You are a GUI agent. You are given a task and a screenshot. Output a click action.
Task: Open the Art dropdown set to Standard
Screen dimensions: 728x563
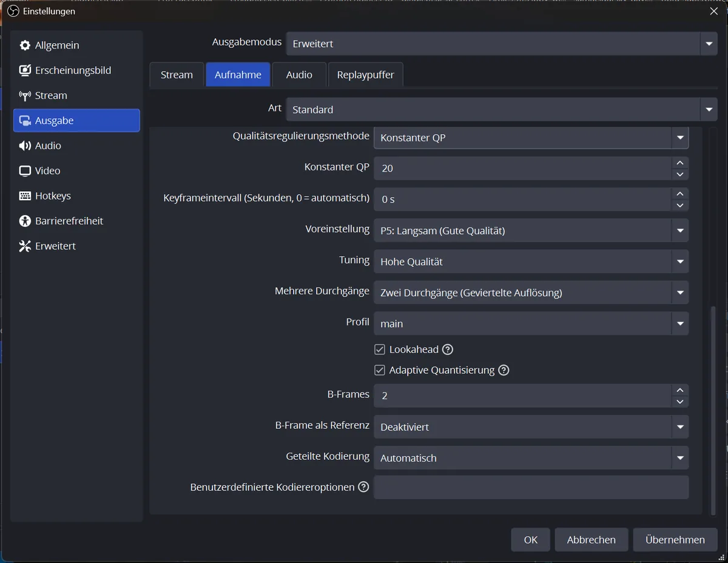502,110
